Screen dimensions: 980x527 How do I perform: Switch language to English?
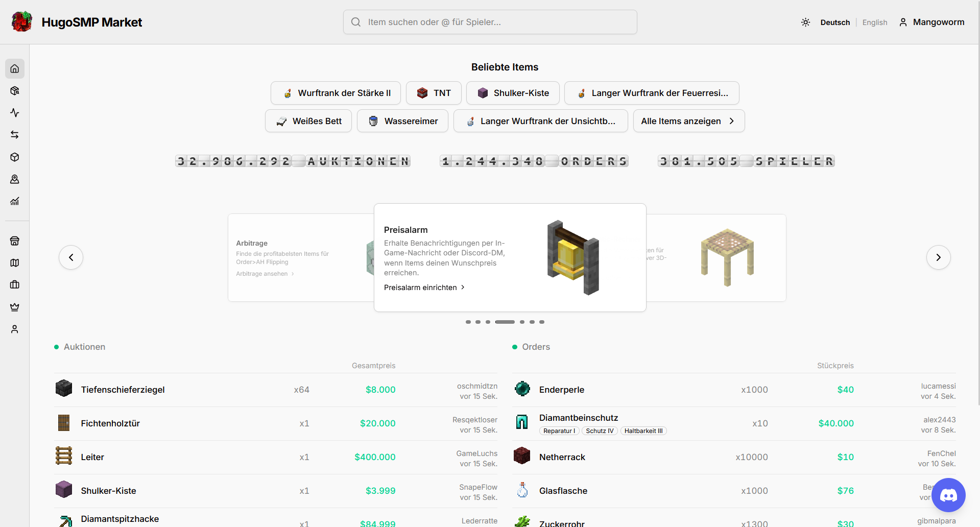click(875, 22)
